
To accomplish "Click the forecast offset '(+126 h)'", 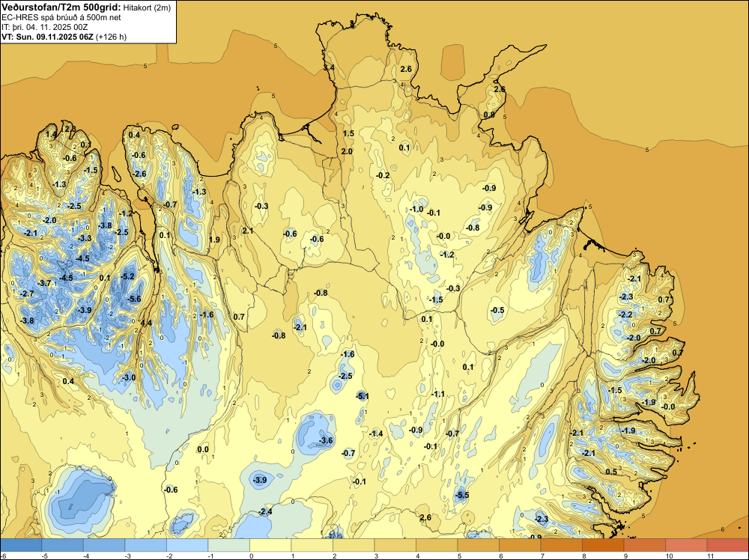I will (x=112, y=37).
